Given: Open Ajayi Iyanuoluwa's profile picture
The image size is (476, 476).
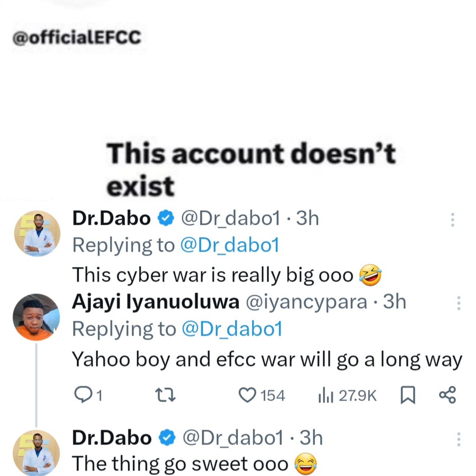Looking at the screenshot, I should click(36, 317).
